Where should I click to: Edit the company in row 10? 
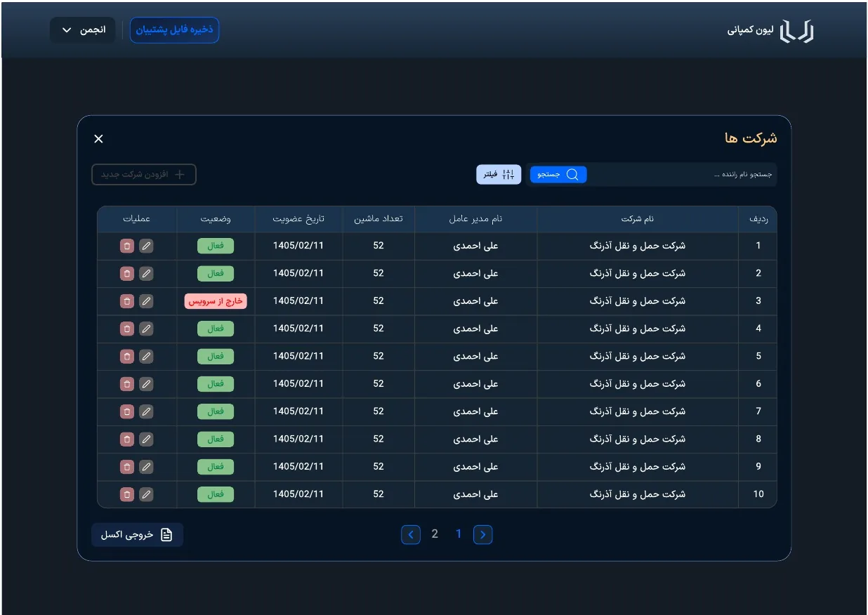pyautogui.click(x=146, y=494)
